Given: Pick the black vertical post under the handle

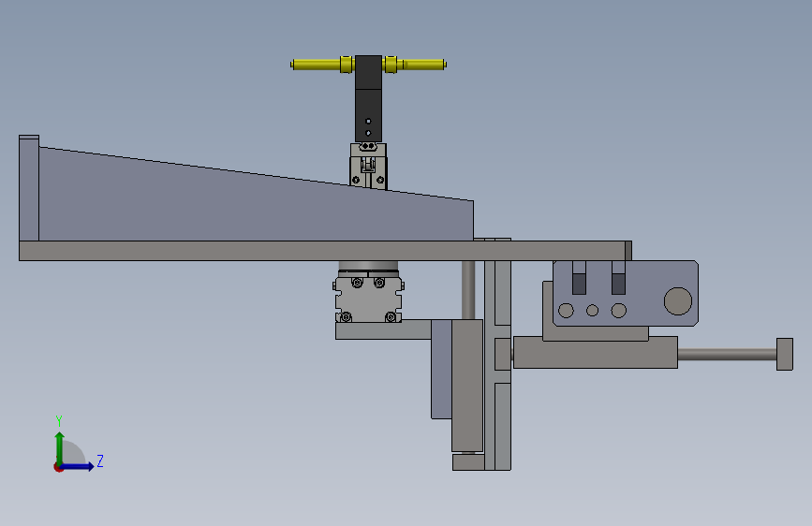Looking at the screenshot, I should (368, 98).
